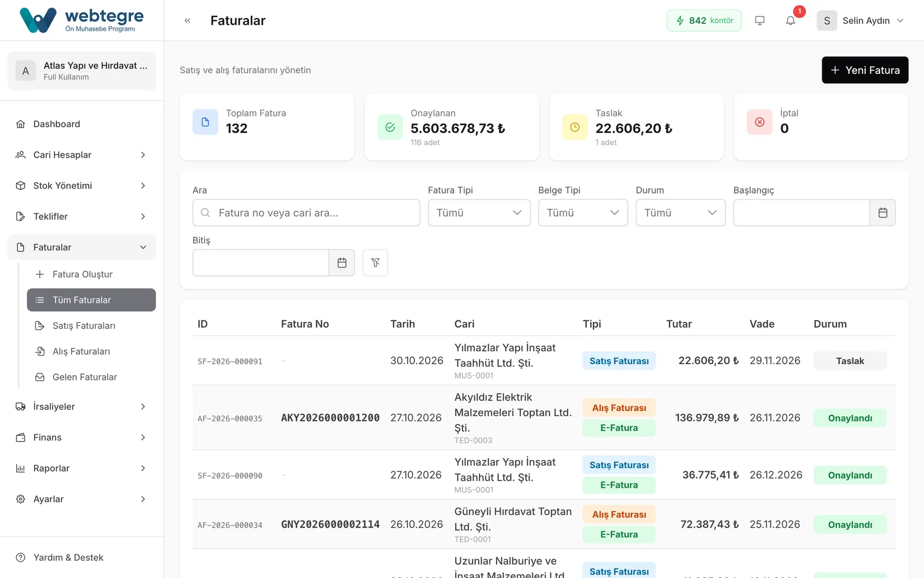924x578 pixels.
Task: Click the Onaylanan green check icon
Action: [x=390, y=127]
